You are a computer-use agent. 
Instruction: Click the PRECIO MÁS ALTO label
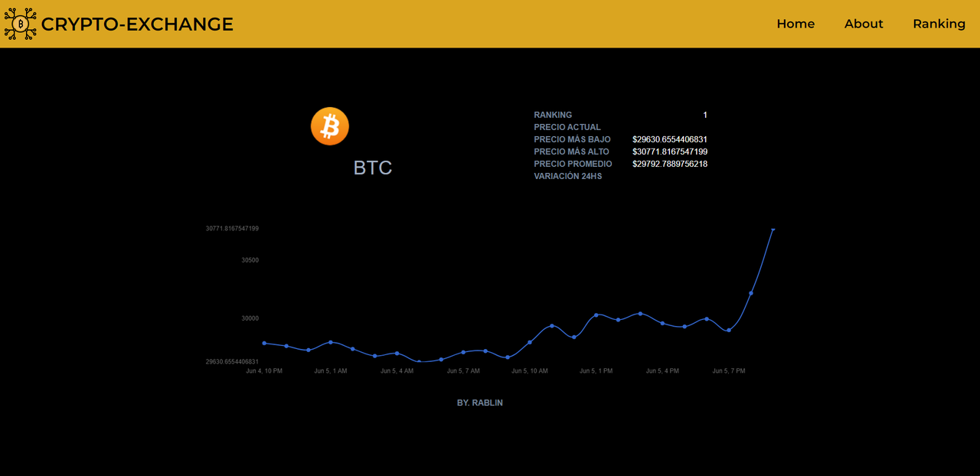pyautogui.click(x=572, y=152)
